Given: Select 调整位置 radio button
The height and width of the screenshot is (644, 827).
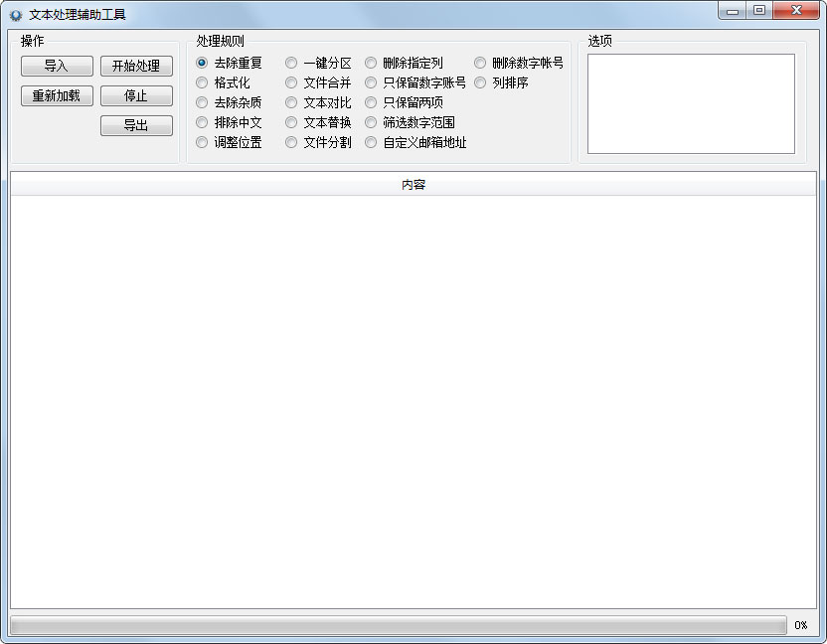Looking at the screenshot, I should (229, 142).
